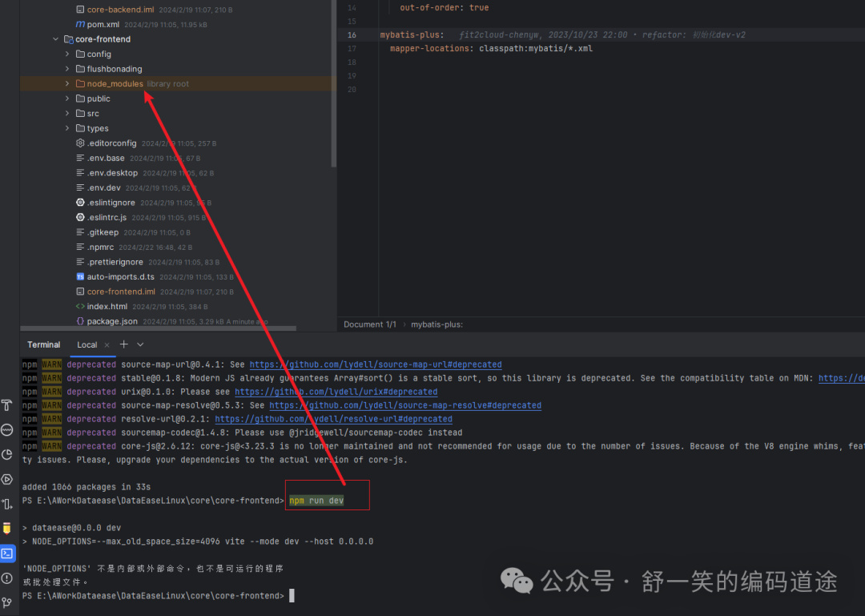Click the NODE_OPTIONS vite command output line
The image size is (865, 616).
(198, 542)
